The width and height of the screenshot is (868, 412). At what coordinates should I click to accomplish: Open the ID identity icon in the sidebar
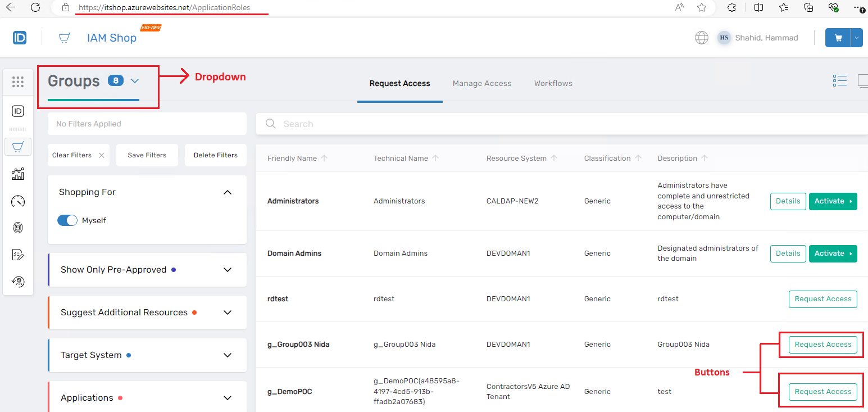point(18,111)
